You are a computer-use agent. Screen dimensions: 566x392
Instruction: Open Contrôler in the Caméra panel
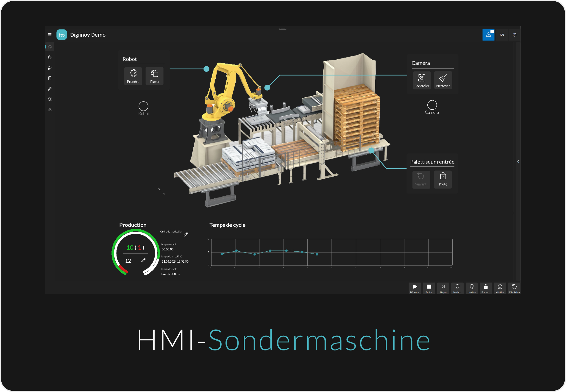click(x=422, y=80)
